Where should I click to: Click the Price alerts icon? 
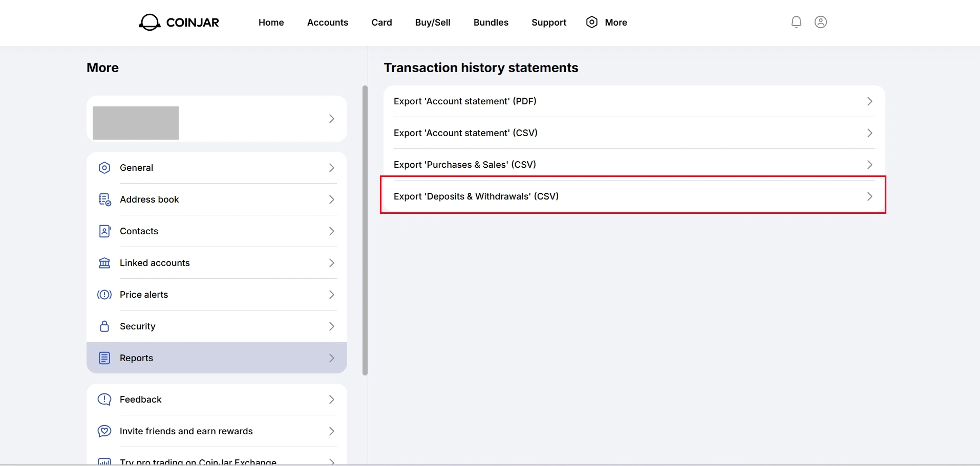pyautogui.click(x=104, y=295)
